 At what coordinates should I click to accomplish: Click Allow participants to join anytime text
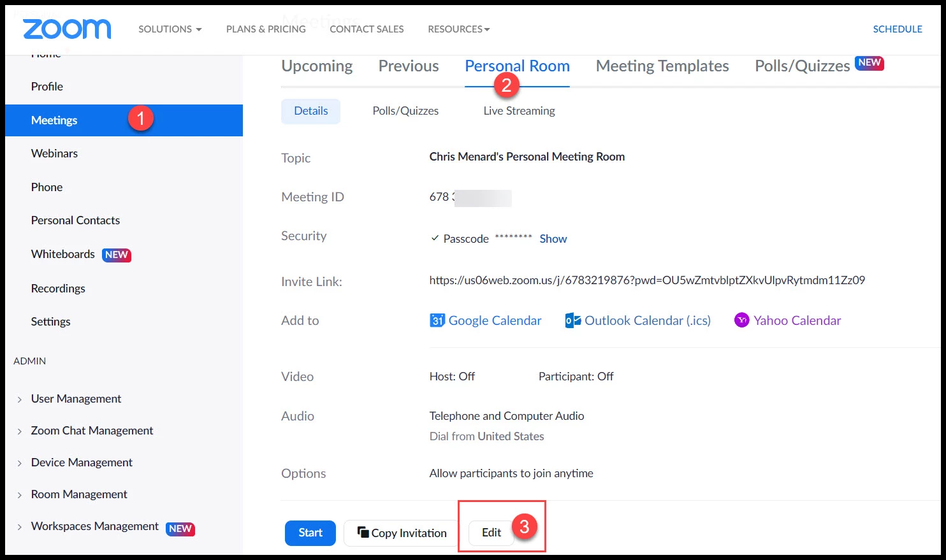511,473
